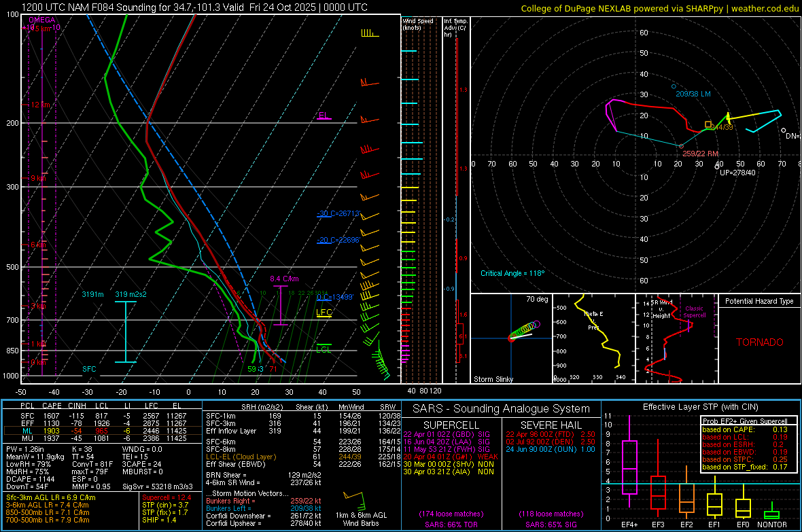The image size is (802, 532).
Task: Click the orange 'LCL-EL (Cloud Layer)' row
Action: tap(302, 457)
